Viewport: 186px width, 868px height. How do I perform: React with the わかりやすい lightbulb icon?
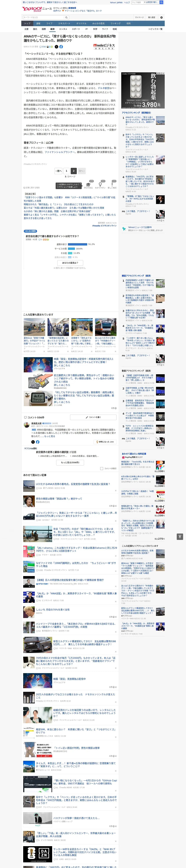[x=100, y=185]
